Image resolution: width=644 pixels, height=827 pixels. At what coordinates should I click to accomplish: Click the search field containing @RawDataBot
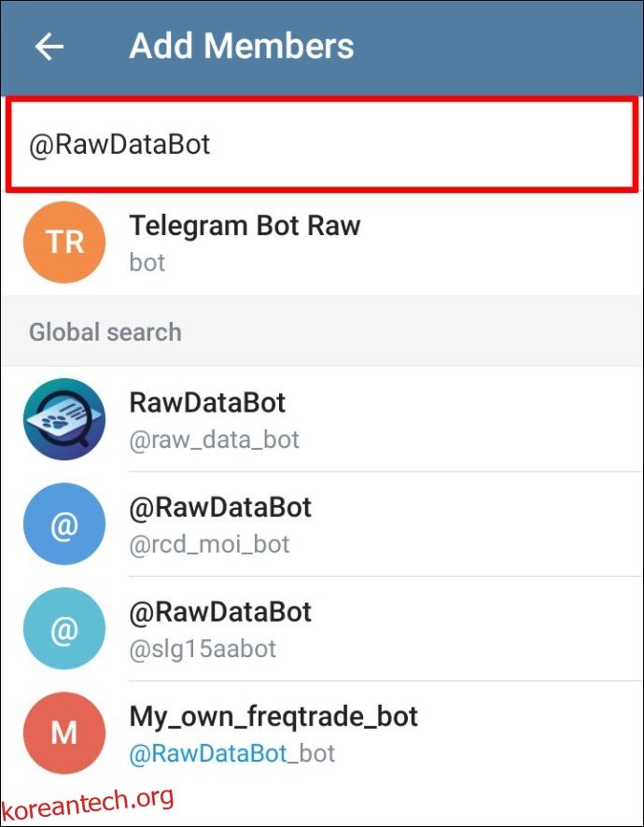click(x=321, y=145)
